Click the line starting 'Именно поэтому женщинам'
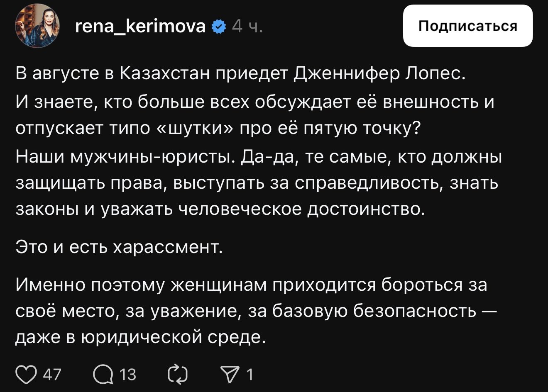 251,285
